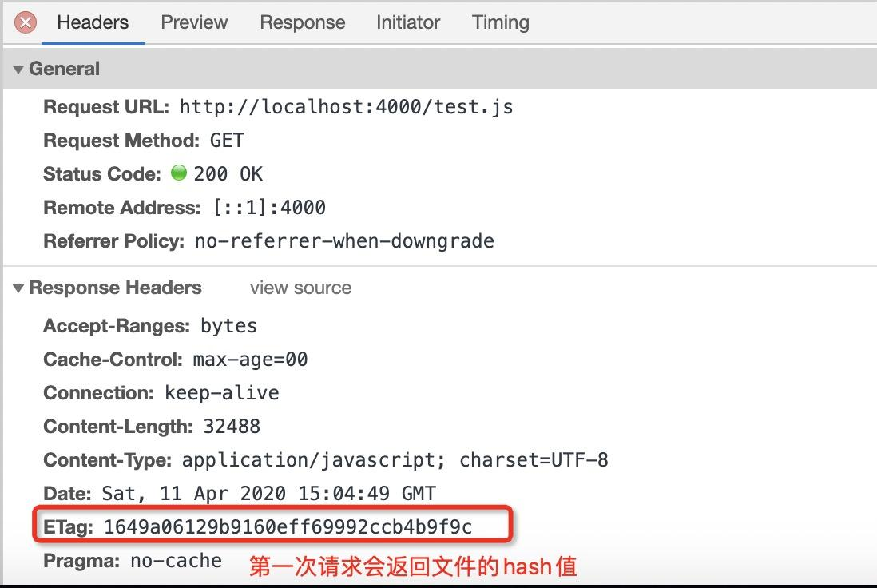Collapse the General section
This screenshot has width=877, height=588.
pos(18,70)
